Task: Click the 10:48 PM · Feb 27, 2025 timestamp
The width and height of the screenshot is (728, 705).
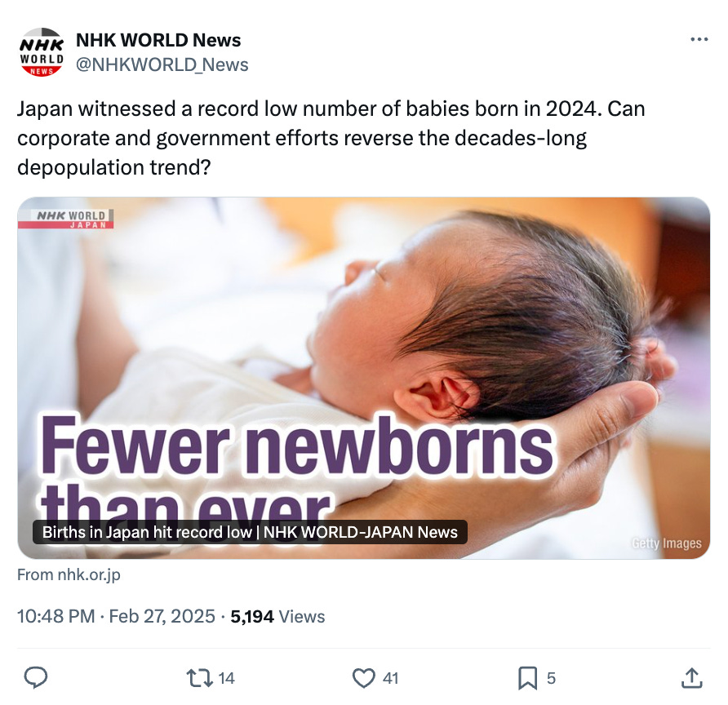Action: (x=116, y=616)
